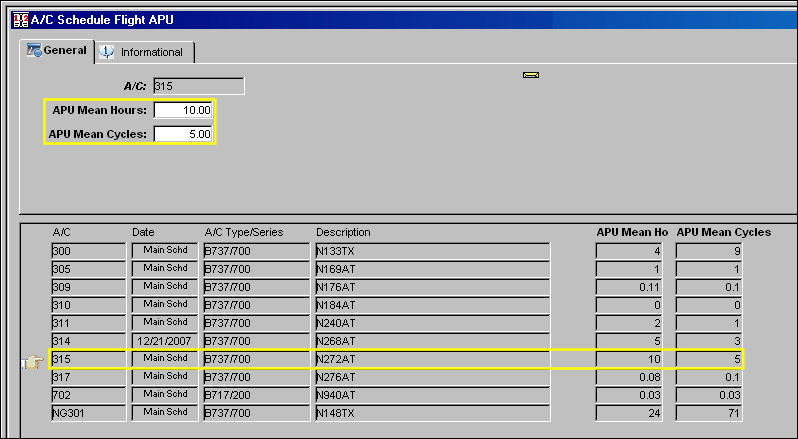The width and height of the screenshot is (798, 439).
Task: Click description N133TX
Action: pos(433,251)
